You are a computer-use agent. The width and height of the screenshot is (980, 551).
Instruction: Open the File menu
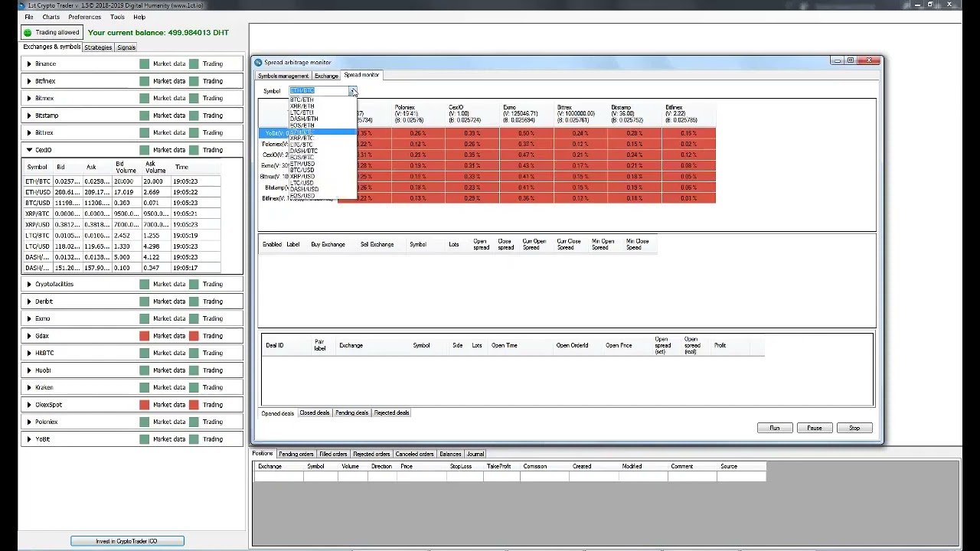(29, 17)
